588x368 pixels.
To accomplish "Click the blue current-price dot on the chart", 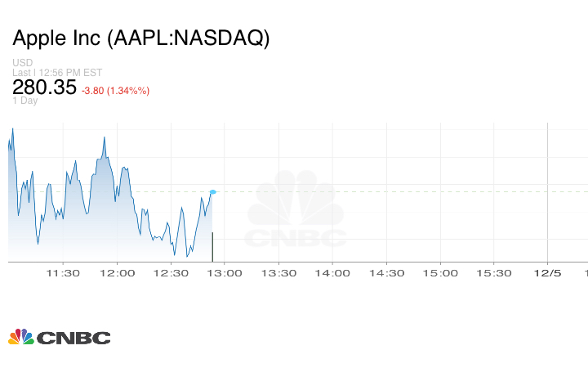I will pyautogui.click(x=213, y=192).
